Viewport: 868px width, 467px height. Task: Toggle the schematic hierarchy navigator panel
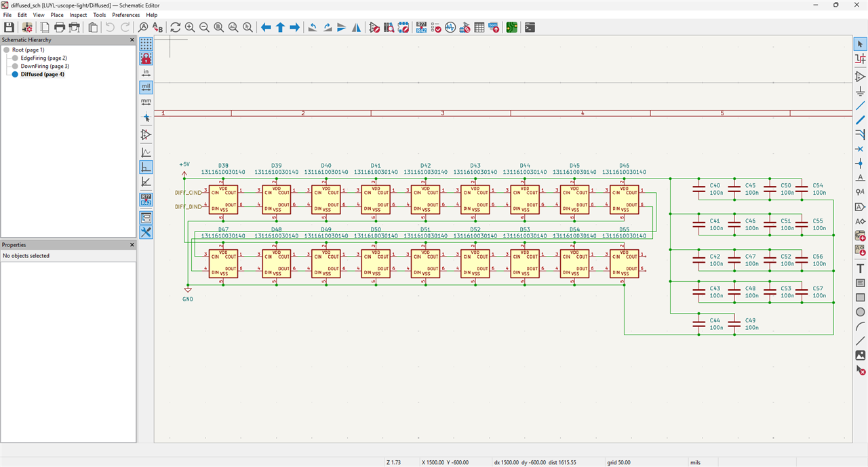(x=146, y=217)
